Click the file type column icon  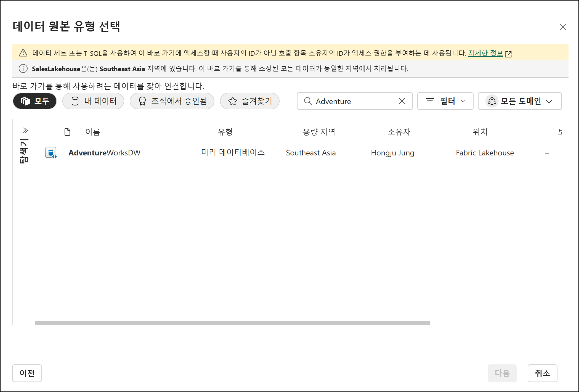click(67, 132)
